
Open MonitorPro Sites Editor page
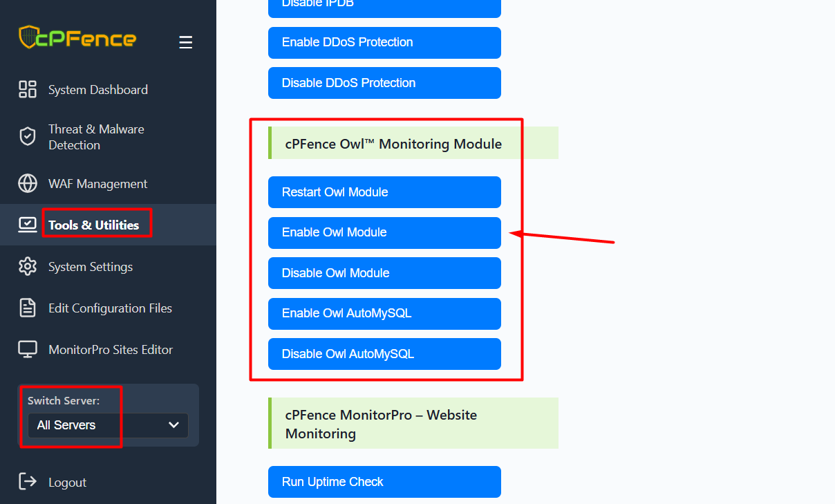pos(111,350)
